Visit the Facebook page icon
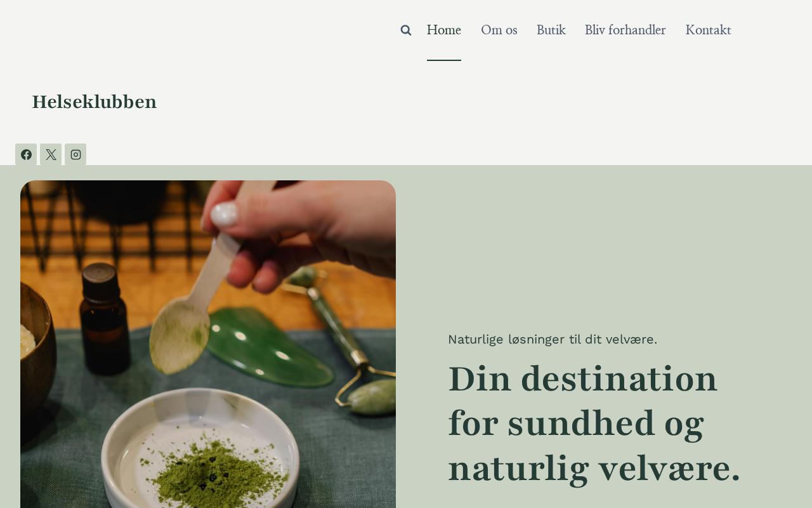The height and width of the screenshot is (508, 812). tap(26, 154)
